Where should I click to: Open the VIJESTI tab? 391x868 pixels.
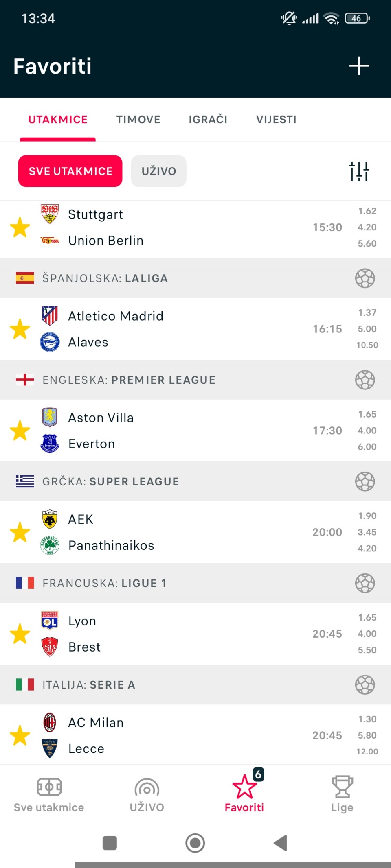pos(276,120)
